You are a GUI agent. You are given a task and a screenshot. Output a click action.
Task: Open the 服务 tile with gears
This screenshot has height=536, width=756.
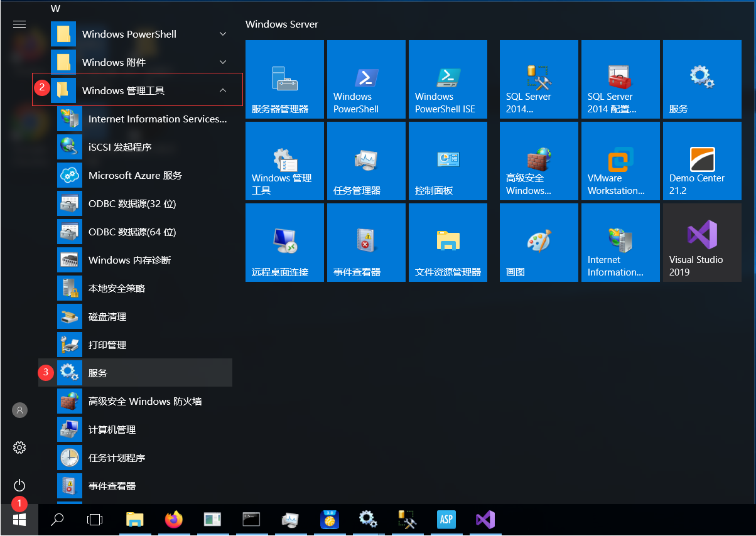pyautogui.click(x=702, y=79)
